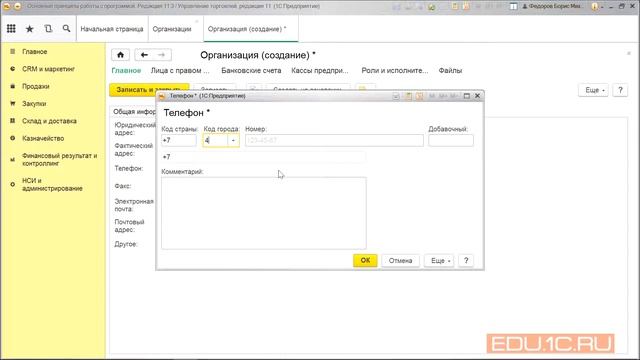640x360 pixels.
Task: Click the info icon in main title bar
Action: click(x=594, y=6)
